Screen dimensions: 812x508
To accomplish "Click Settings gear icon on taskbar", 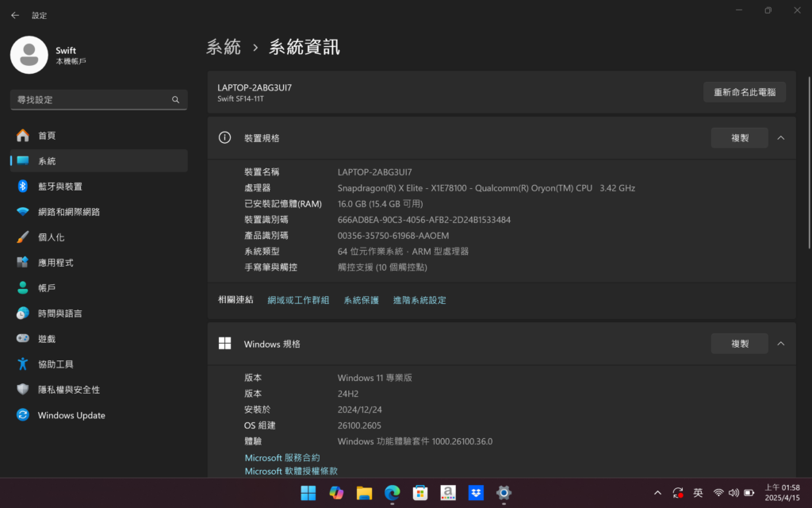I will pyautogui.click(x=504, y=492).
